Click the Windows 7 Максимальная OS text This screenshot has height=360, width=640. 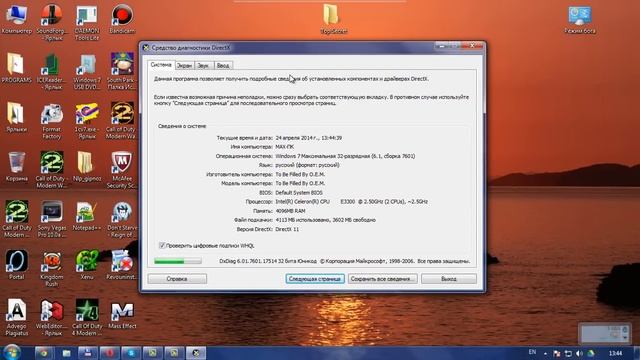coord(345,156)
